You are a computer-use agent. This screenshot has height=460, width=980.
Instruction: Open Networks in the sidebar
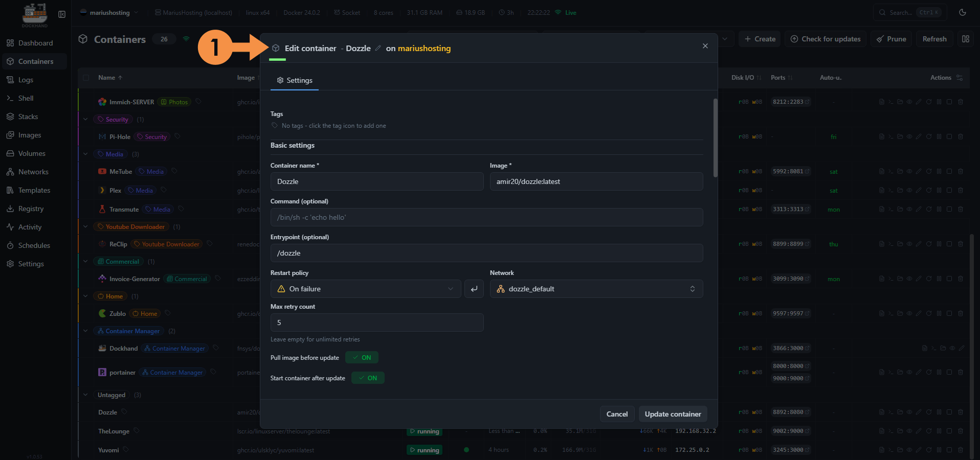point(33,172)
